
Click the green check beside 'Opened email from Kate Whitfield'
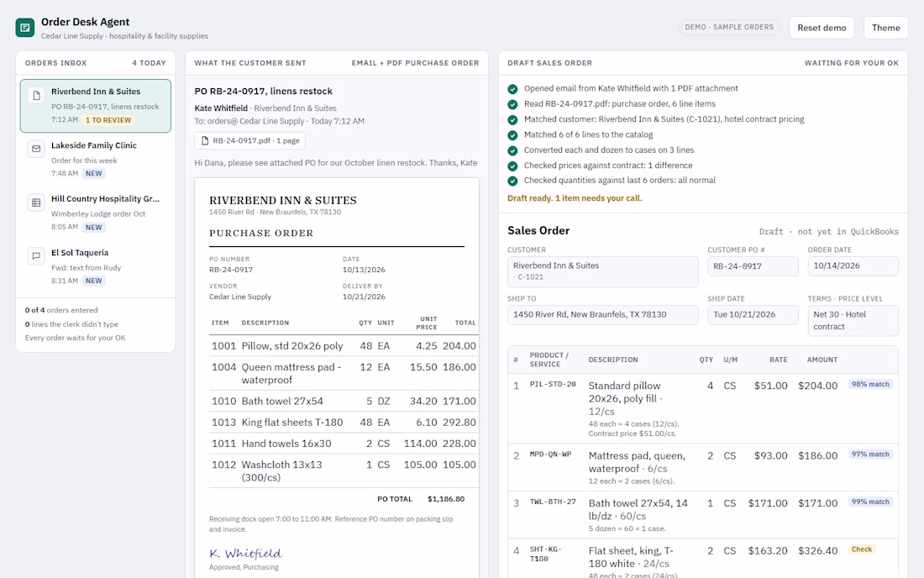pyautogui.click(x=512, y=89)
